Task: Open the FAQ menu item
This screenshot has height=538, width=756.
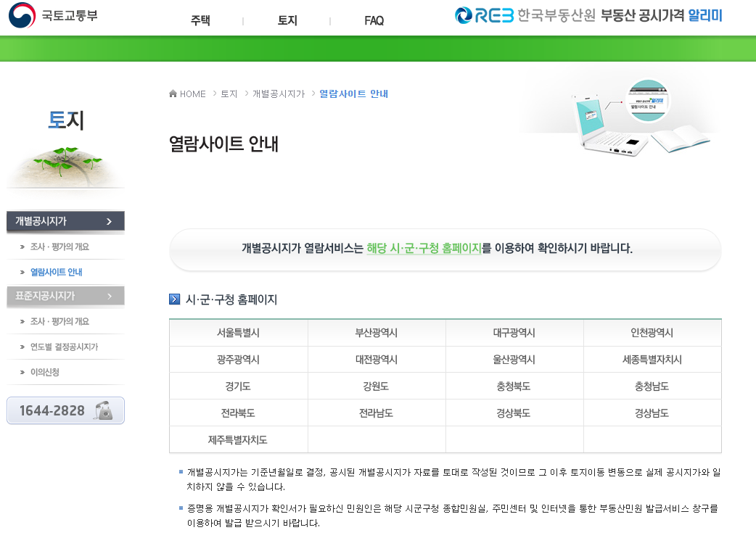Action: point(374,21)
